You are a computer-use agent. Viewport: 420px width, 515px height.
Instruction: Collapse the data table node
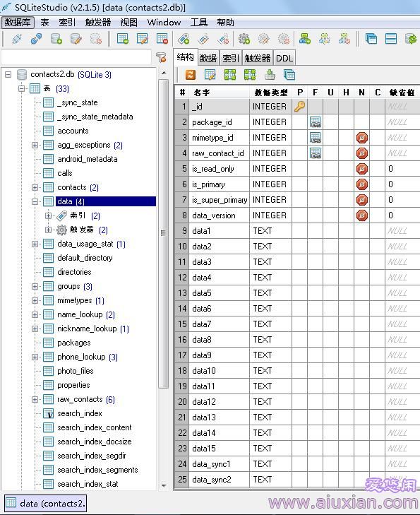[x=35, y=201]
